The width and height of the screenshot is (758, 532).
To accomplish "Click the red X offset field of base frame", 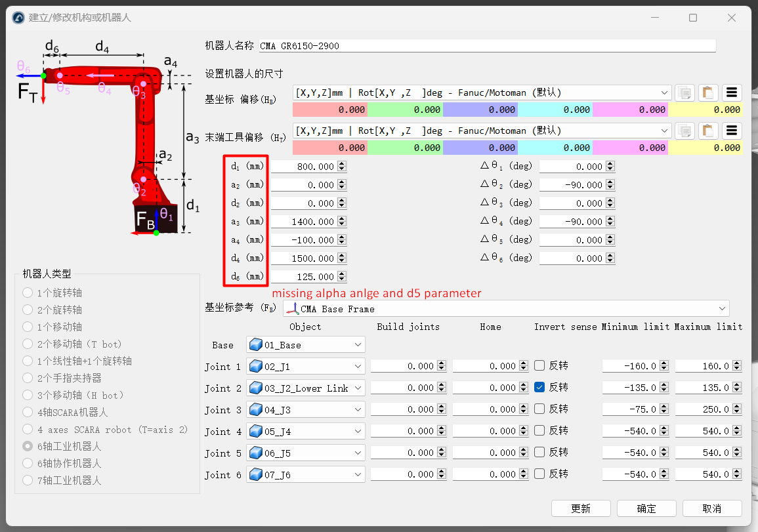I will [329, 110].
